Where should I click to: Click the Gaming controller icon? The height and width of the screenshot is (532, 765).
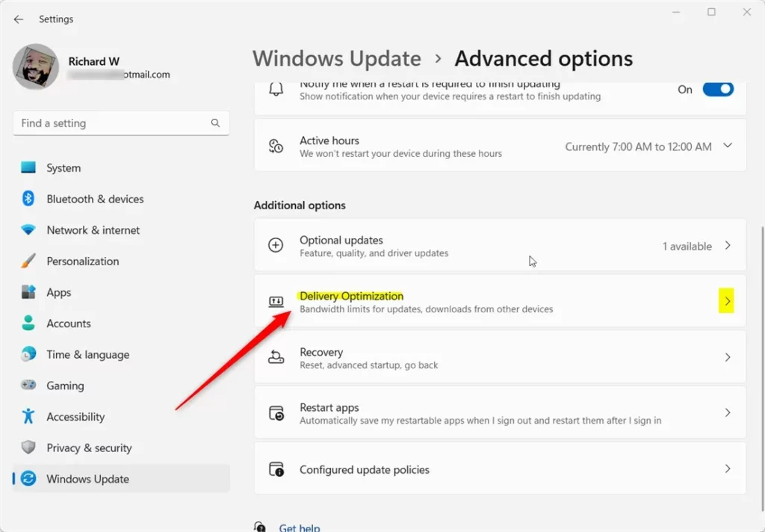(x=28, y=385)
